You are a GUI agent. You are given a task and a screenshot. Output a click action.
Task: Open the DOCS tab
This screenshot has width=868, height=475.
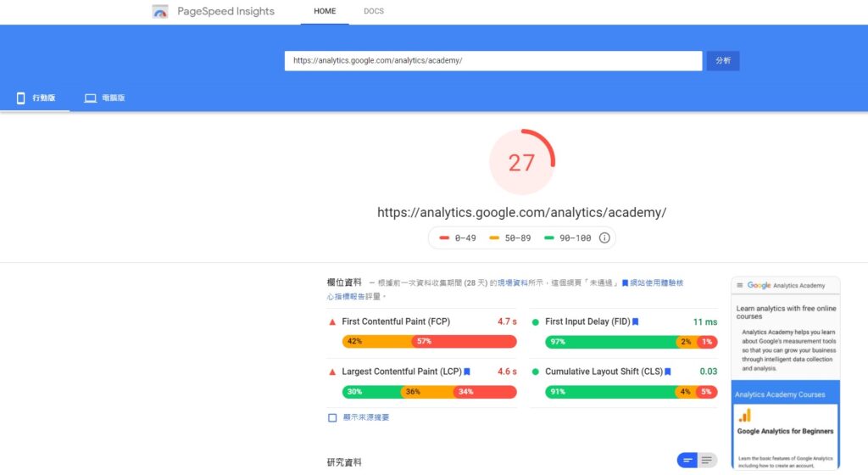(x=374, y=12)
